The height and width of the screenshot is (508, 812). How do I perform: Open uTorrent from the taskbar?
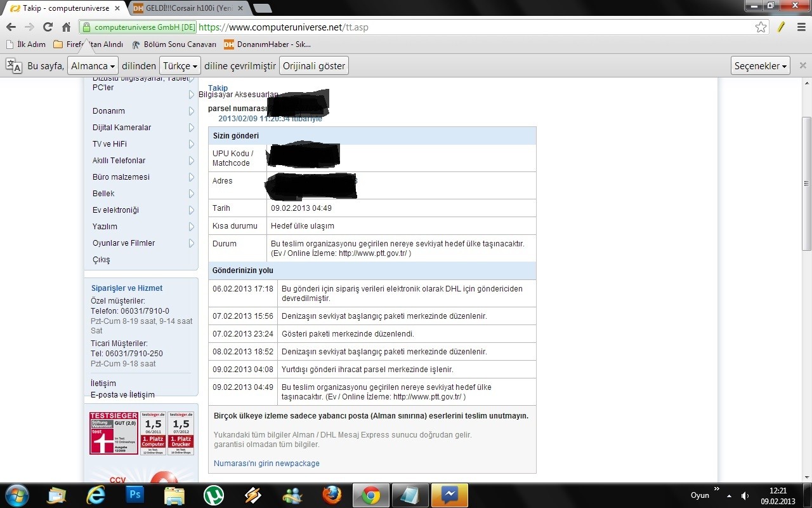[214, 495]
